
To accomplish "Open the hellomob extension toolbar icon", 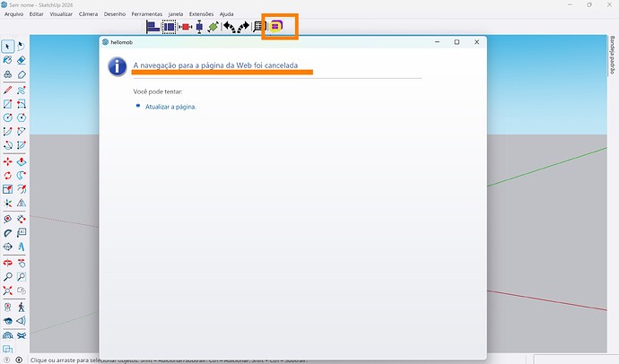I will (x=278, y=26).
